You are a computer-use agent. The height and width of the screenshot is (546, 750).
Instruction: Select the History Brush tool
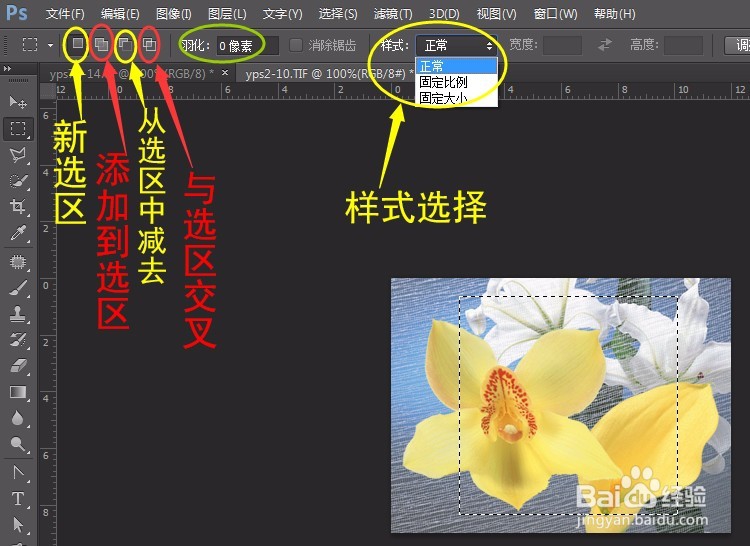[x=18, y=340]
